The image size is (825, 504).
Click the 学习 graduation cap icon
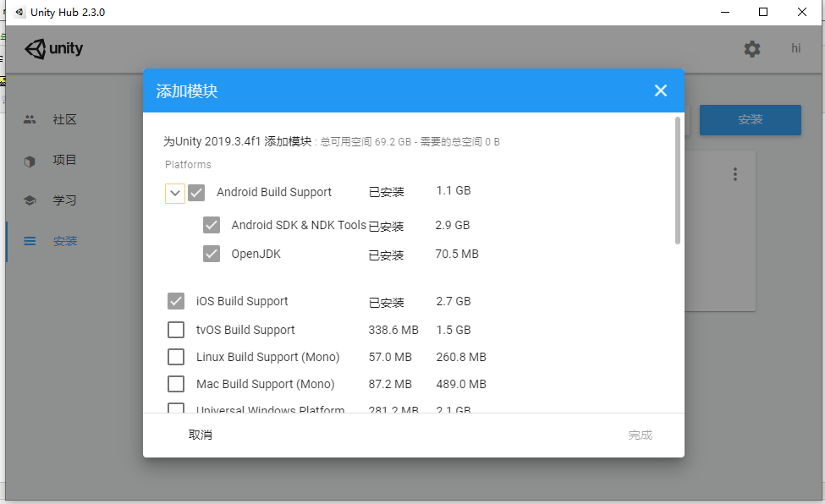[x=30, y=200]
